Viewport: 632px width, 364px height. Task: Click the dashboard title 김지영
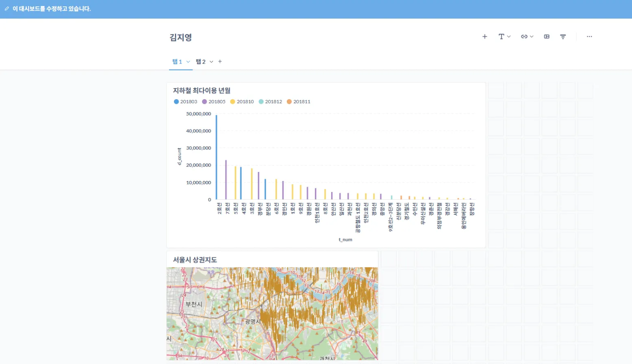click(181, 37)
